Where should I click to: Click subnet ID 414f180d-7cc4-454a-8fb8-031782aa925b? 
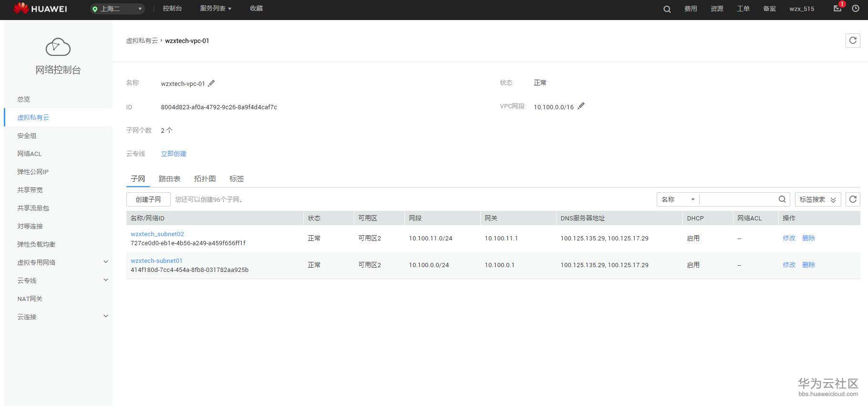click(x=190, y=270)
